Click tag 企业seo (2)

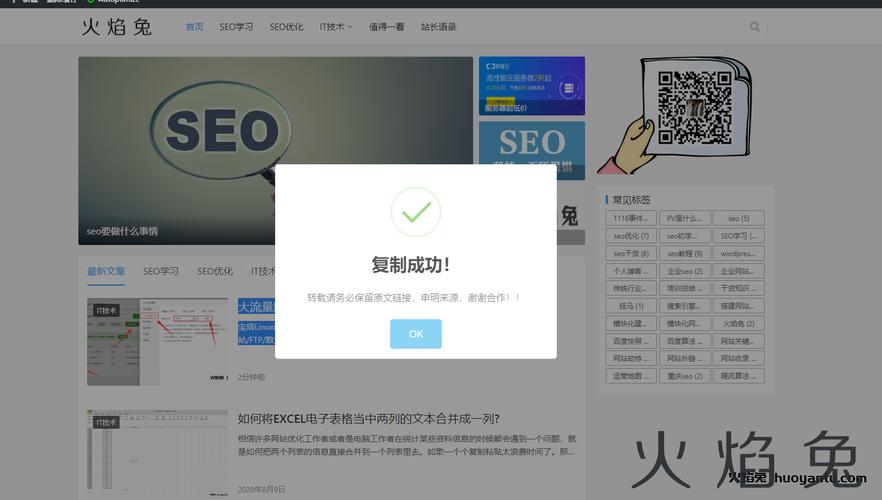point(685,271)
